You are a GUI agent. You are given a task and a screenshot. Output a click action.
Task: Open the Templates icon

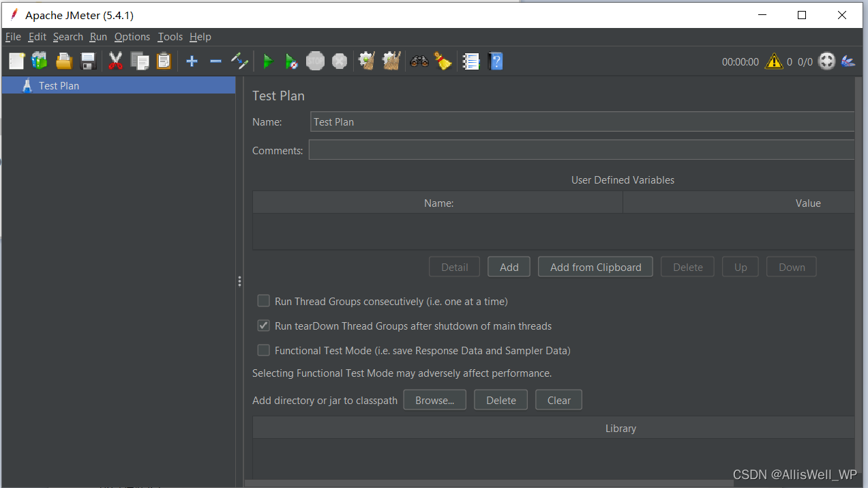(40, 61)
